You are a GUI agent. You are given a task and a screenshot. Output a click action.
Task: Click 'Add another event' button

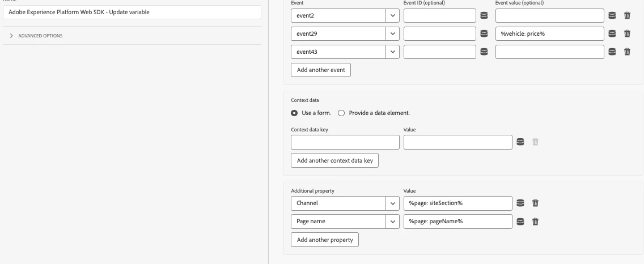pos(321,70)
